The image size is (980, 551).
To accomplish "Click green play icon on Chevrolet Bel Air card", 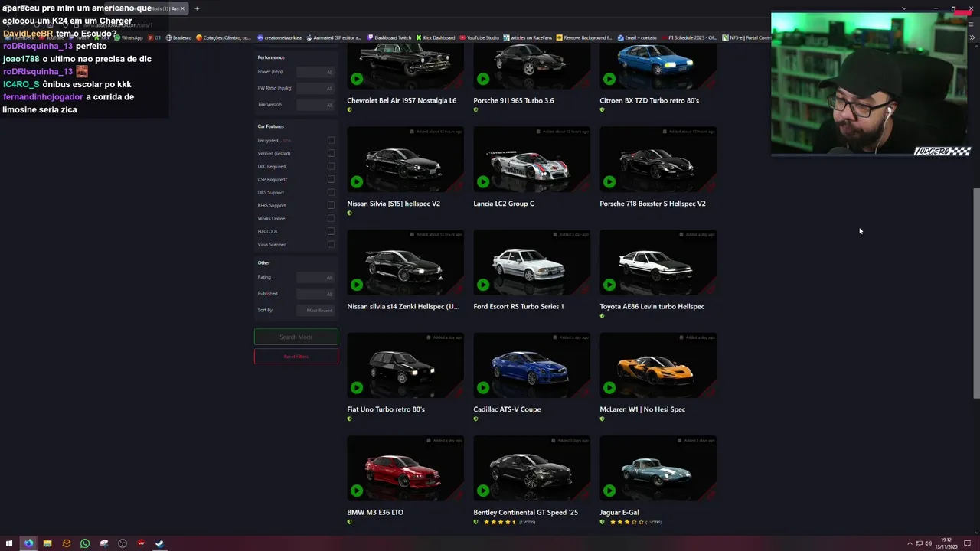I will pos(357,79).
